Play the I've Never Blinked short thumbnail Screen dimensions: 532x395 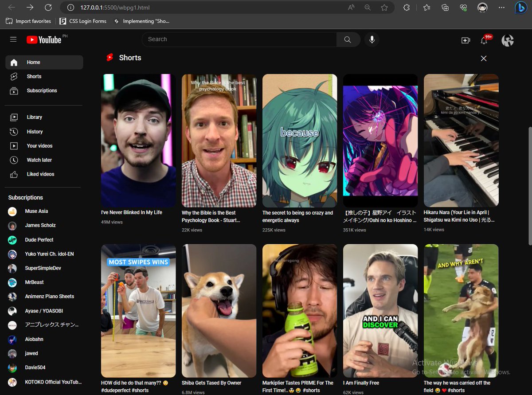138,141
